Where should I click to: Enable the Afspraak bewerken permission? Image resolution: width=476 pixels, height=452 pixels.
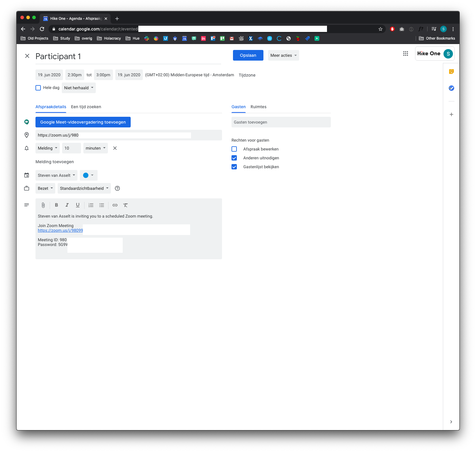(234, 149)
